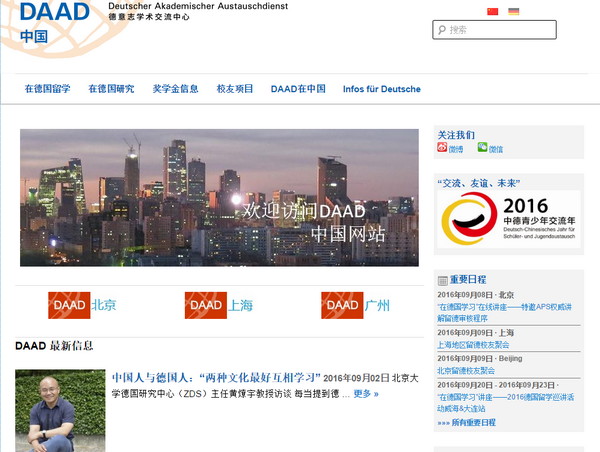
Task: Open the 在德国学习 在线讲座 APS event link
Action: click(x=505, y=312)
